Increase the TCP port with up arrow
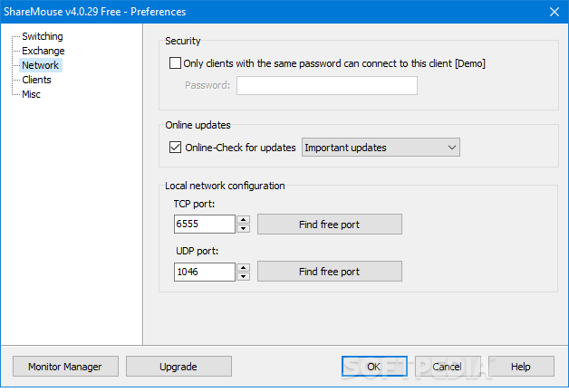 pyautogui.click(x=243, y=220)
